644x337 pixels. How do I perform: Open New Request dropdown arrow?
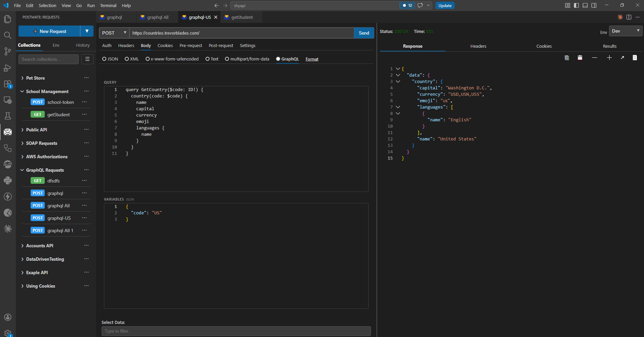pos(87,31)
